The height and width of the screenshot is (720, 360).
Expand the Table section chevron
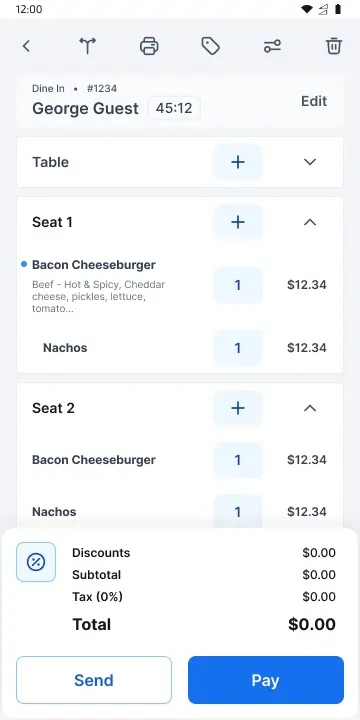pyautogui.click(x=310, y=162)
